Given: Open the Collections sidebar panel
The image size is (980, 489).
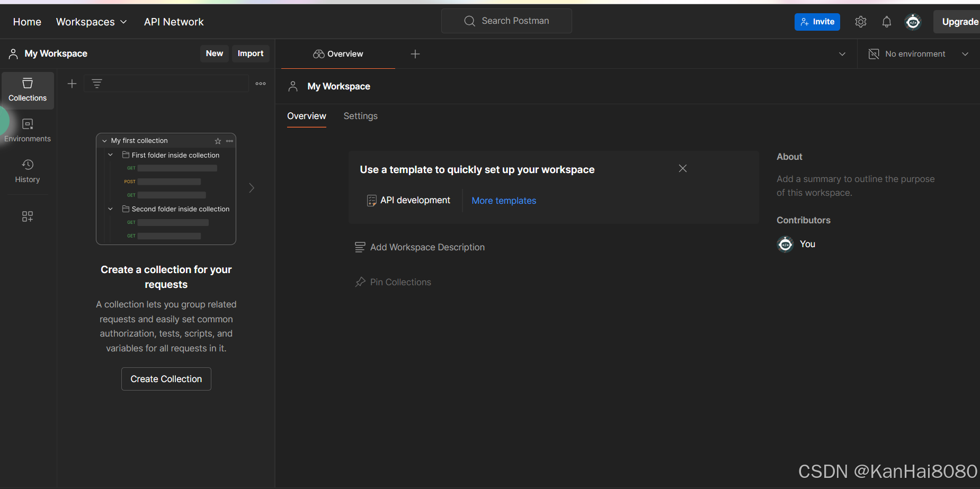Looking at the screenshot, I should click(x=28, y=90).
